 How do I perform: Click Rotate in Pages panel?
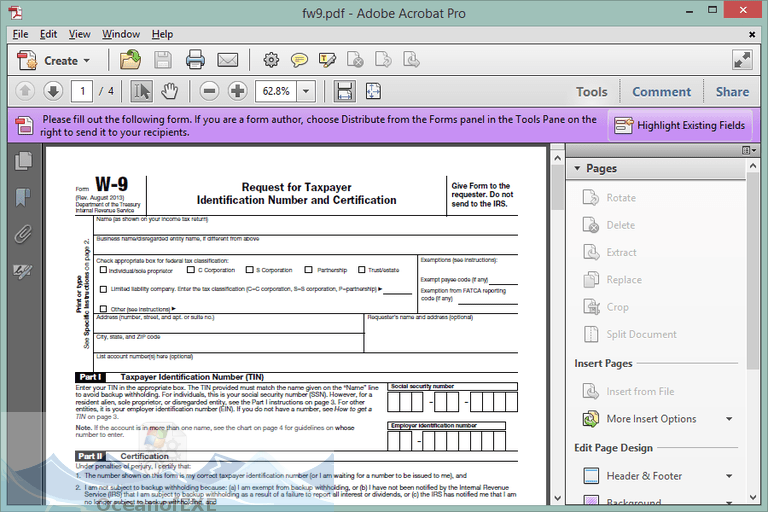pyautogui.click(x=609, y=197)
